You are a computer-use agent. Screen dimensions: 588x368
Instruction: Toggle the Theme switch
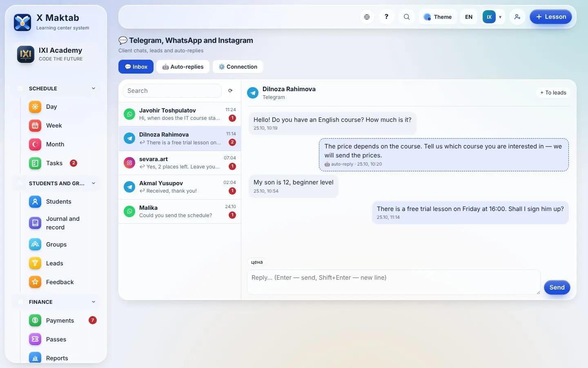438,17
